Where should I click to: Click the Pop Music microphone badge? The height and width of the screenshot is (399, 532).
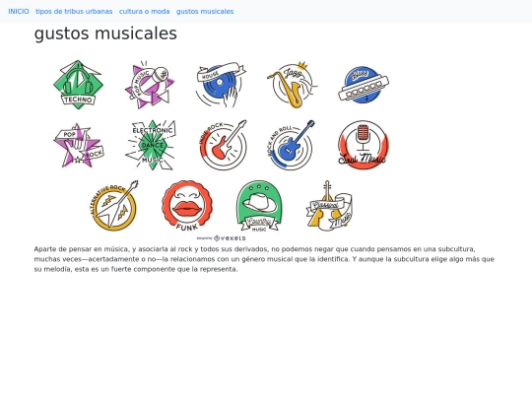point(150,85)
